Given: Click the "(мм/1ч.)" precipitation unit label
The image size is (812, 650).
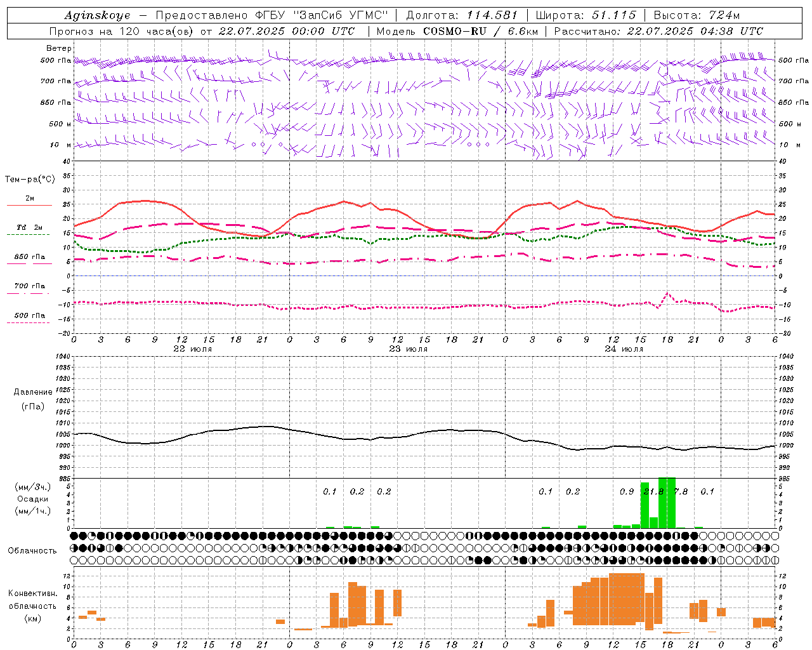Looking at the screenshot, I should coord(33,511).
